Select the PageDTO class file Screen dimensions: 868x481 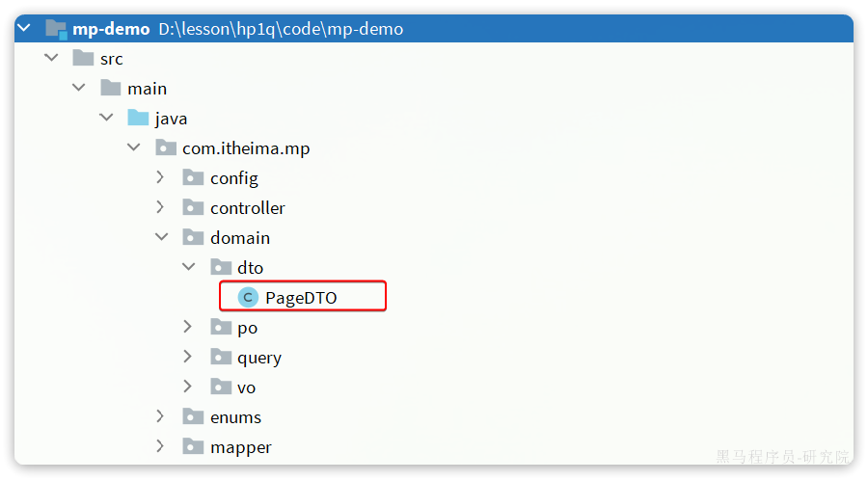[301, 298]
